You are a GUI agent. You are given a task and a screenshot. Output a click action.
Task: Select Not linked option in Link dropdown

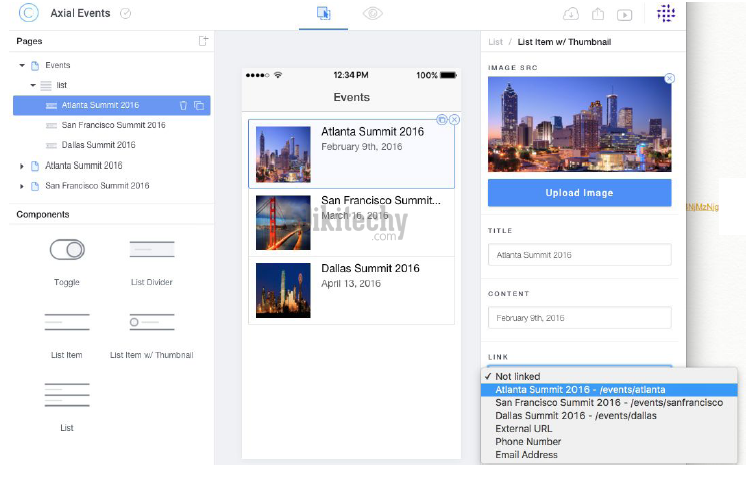[609, 377]
